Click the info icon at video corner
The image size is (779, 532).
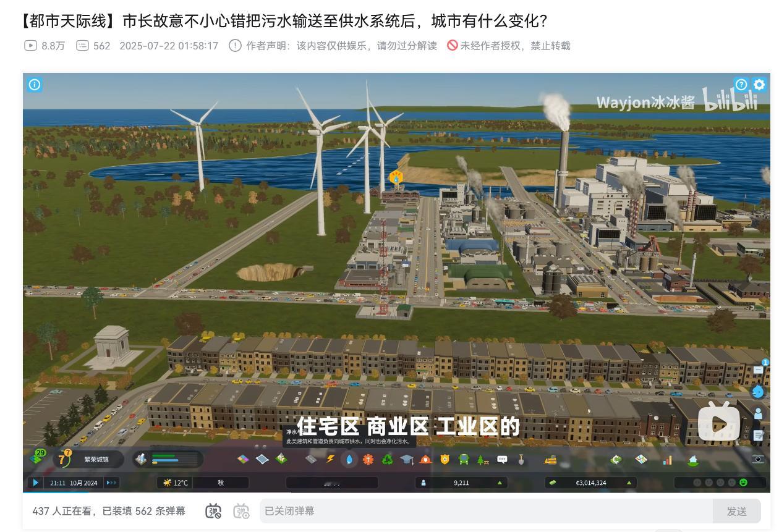pos(35,85)
